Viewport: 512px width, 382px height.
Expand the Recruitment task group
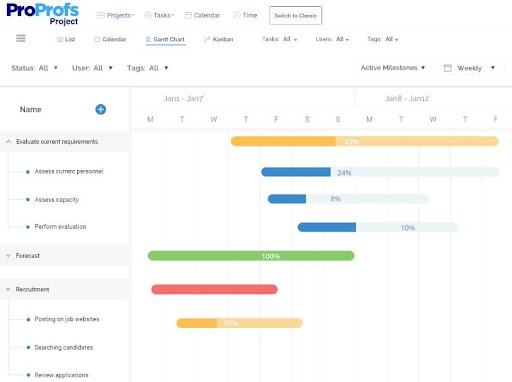pyautogui.click(x=8, y=289)
